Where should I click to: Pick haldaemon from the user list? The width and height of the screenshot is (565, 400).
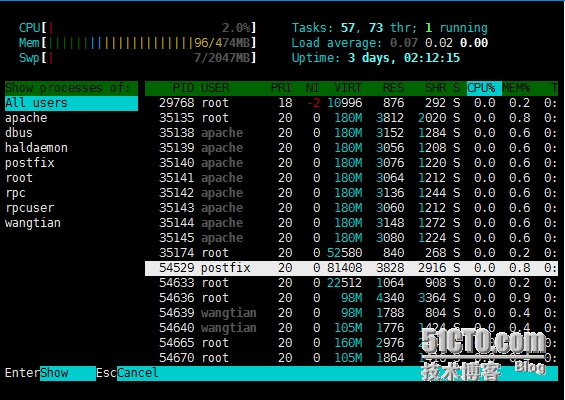[x=36, y=148]
